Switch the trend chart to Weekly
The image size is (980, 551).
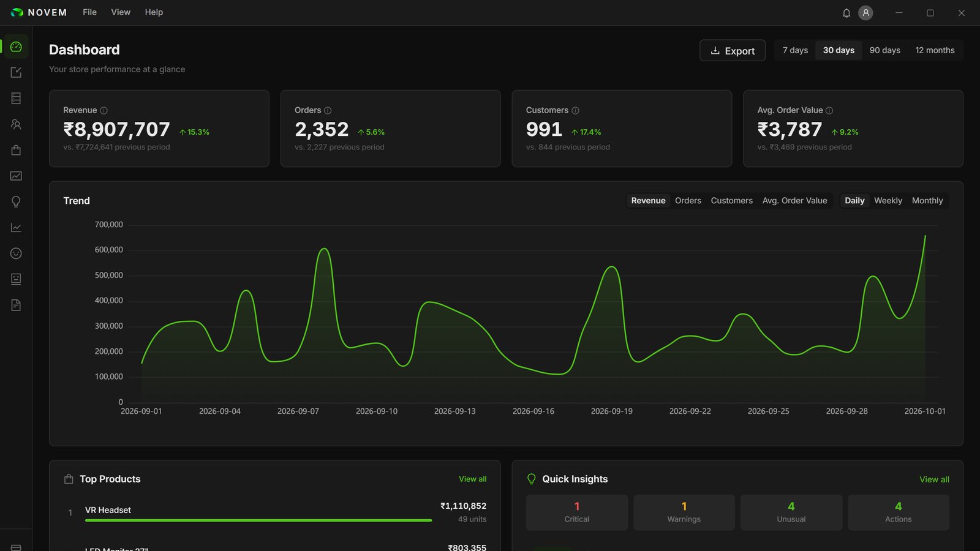point(888,201)
